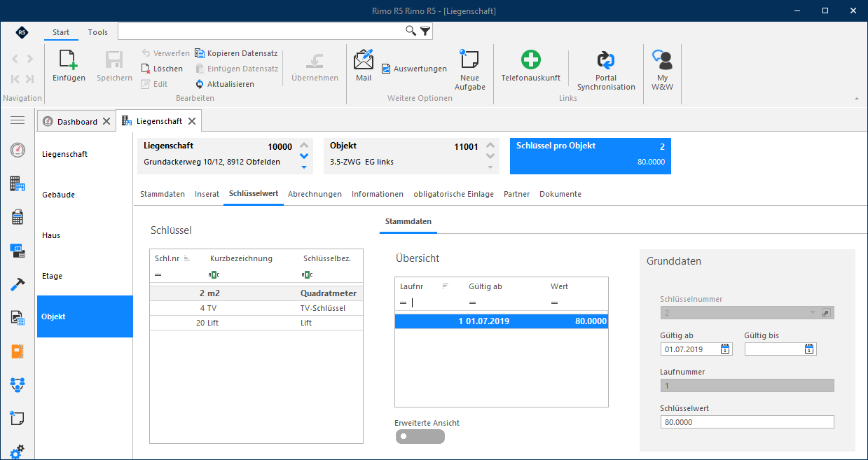The width and height of the screenshot is (868, 460).
Task: Open My W&W user icon
Action: (x=662, y=60)
